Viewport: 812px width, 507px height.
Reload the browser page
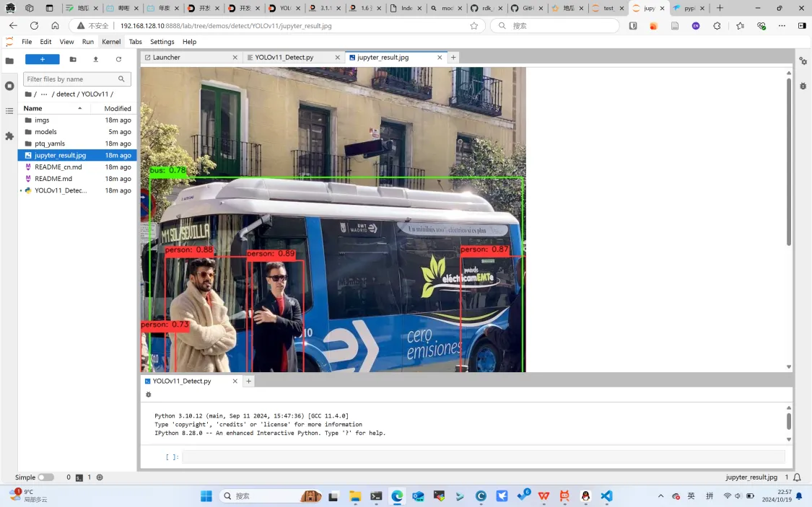click(34, 25)
